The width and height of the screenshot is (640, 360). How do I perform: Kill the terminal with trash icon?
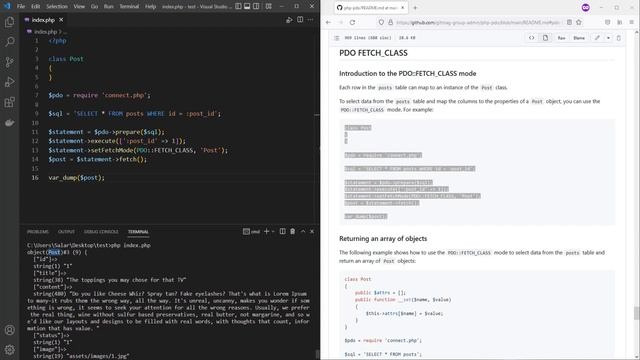coord(293,231)
